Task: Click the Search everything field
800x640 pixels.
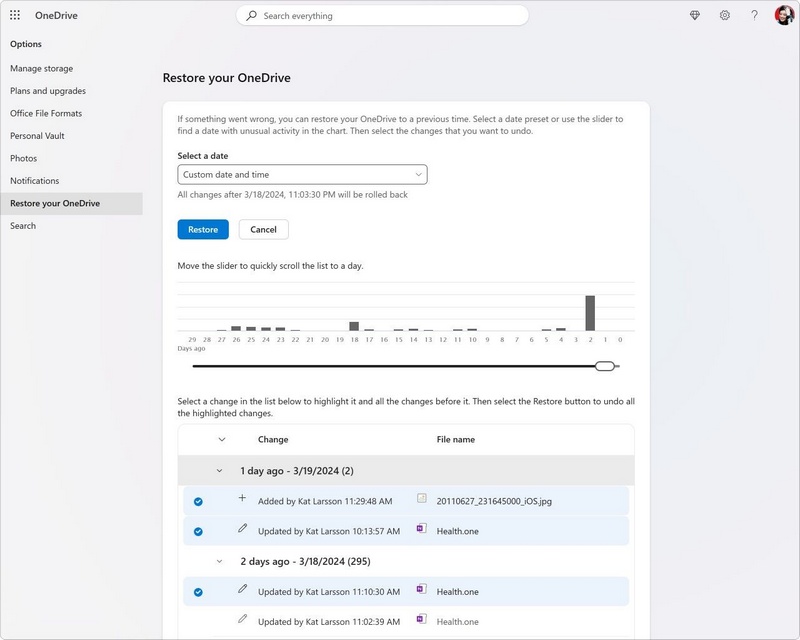Action: click(385, 15)
